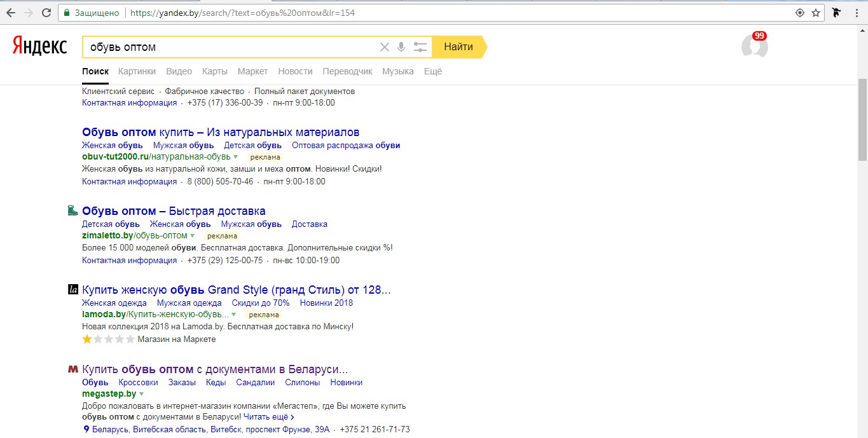Click the black 'la' favicon of Lamoda result
The width and height of the screenshot is (868, 438).
[x=73, y=290]
